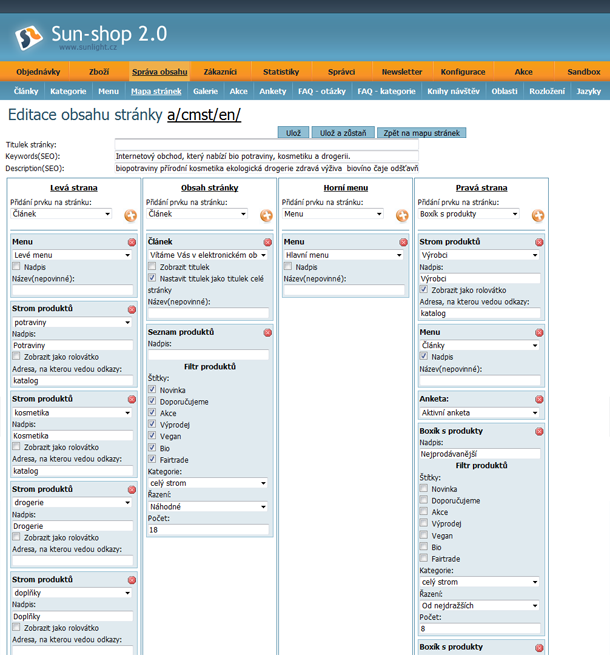Open the Rozložení submenu link

pos(547,91)
